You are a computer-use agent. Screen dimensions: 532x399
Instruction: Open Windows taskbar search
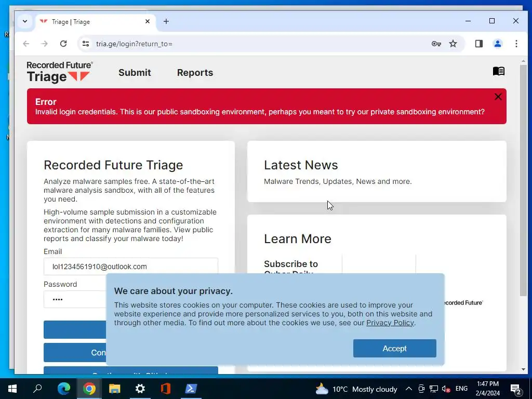point(37,389)
